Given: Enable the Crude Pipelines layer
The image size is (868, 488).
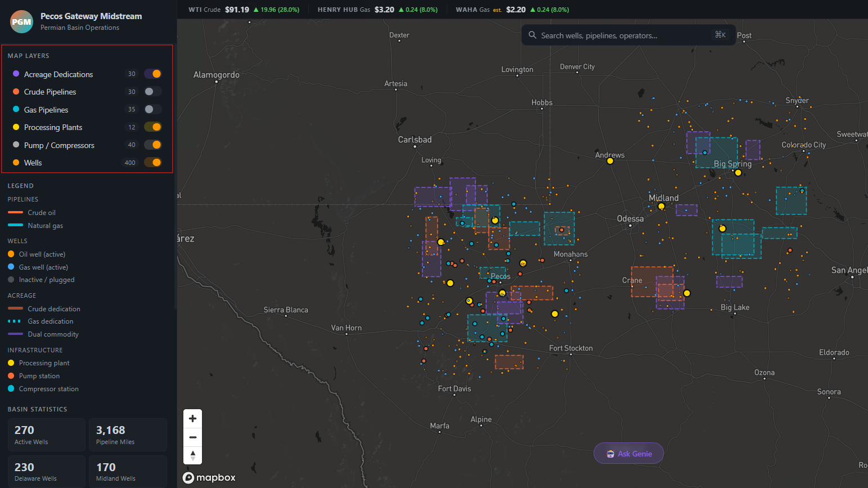Looking at the screenshot, I should (152, 92).
